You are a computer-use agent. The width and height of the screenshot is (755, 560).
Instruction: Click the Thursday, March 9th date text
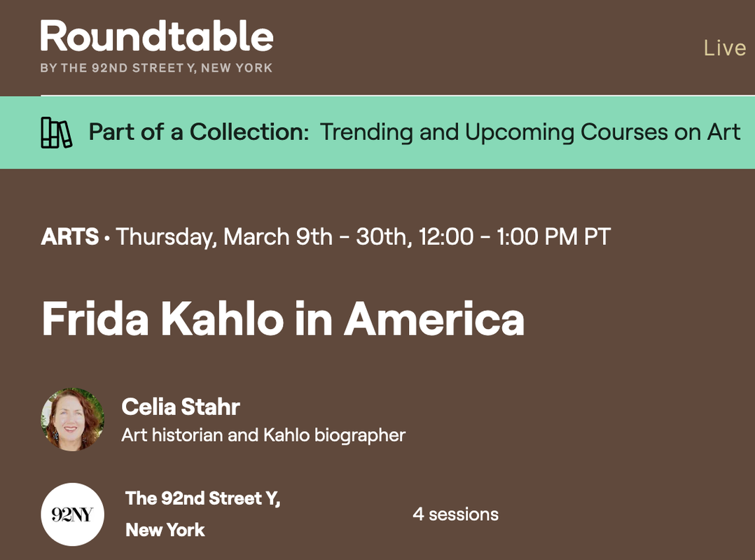coord(224,237)
